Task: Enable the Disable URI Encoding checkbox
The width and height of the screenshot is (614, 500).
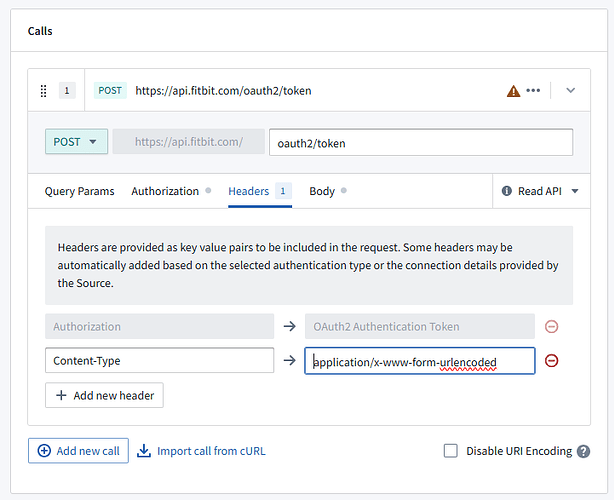Action: [451, 451]
